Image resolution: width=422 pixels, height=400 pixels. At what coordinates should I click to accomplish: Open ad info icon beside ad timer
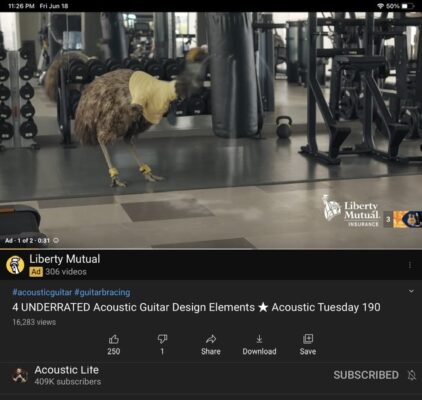(56, 240)
